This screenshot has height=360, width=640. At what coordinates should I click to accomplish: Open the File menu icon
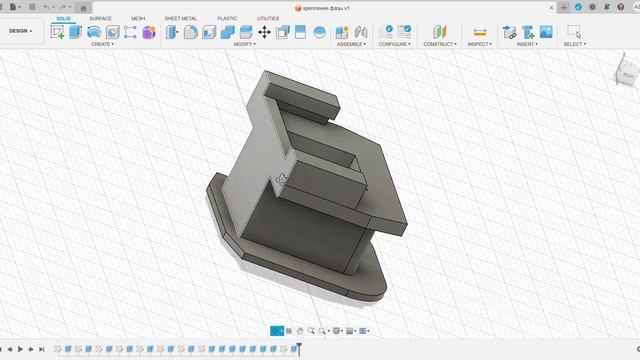pos(13,7)
